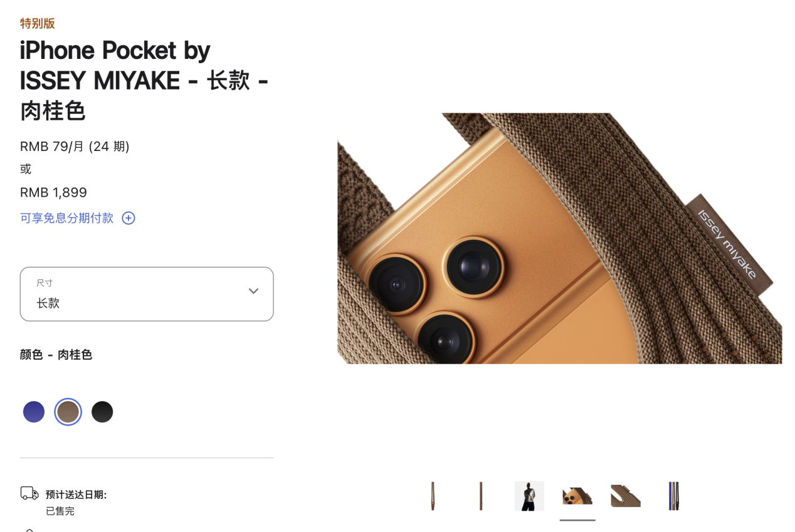Screen dimensions: 795x532
Task: Open the 尺寸 size dropdown
Action: point(147,294)
